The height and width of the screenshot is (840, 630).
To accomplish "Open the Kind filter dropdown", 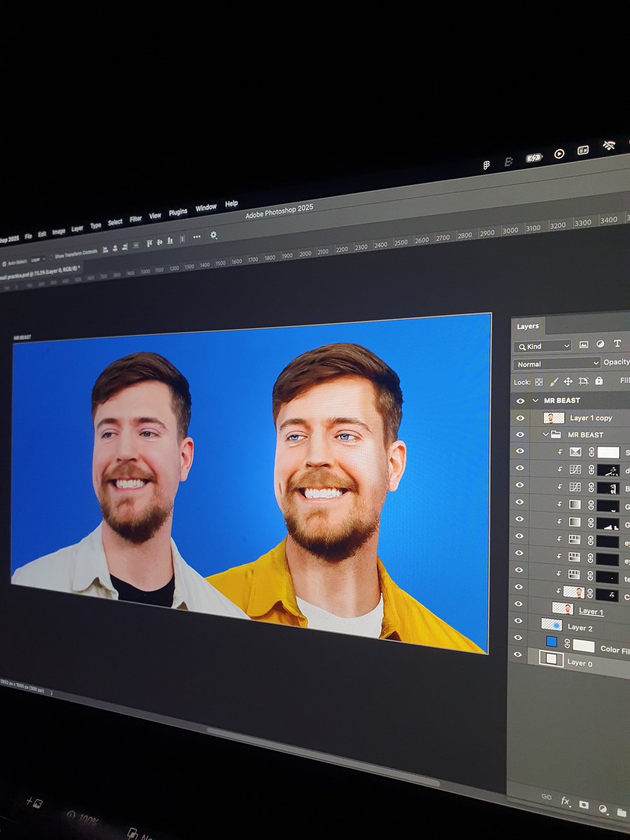I will [x=542, y=346].
